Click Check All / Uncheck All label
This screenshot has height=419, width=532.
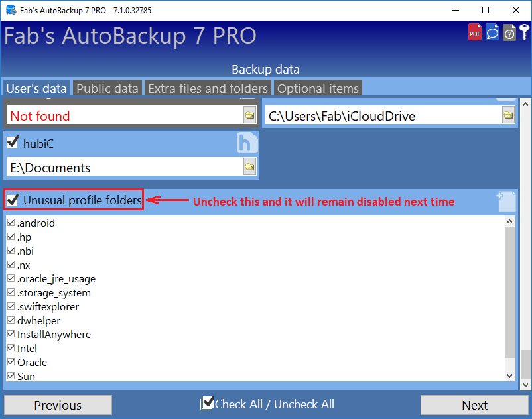click(275, 404)
